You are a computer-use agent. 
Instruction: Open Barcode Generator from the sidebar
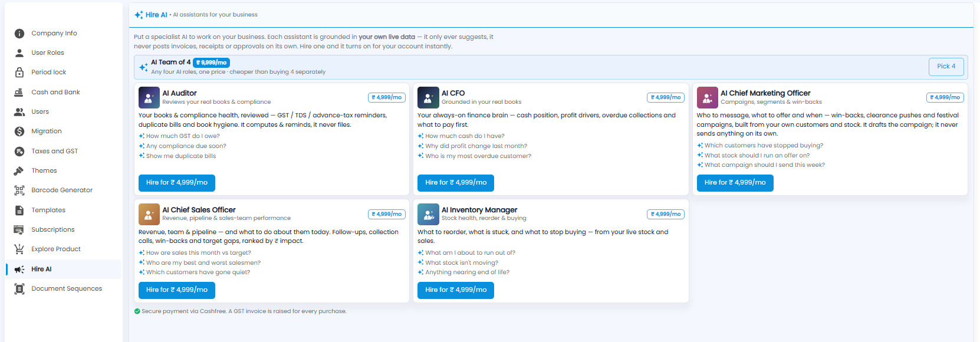(x=63, y=190)
